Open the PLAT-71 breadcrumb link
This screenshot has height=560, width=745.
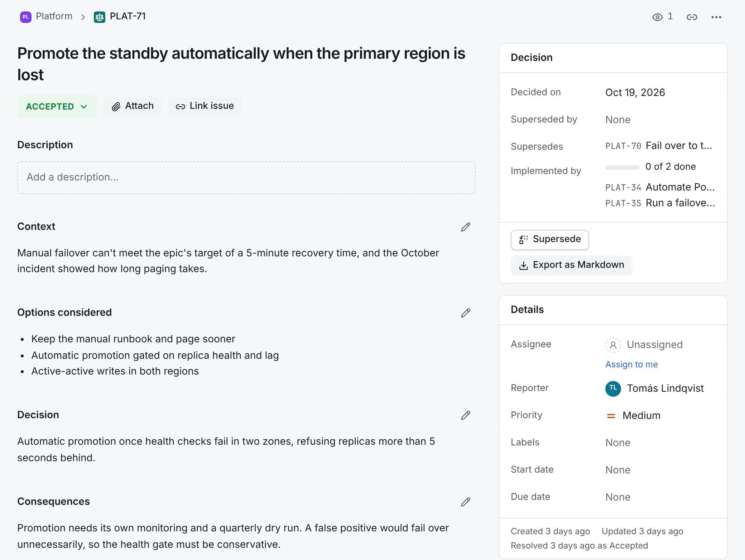point(128,16)
